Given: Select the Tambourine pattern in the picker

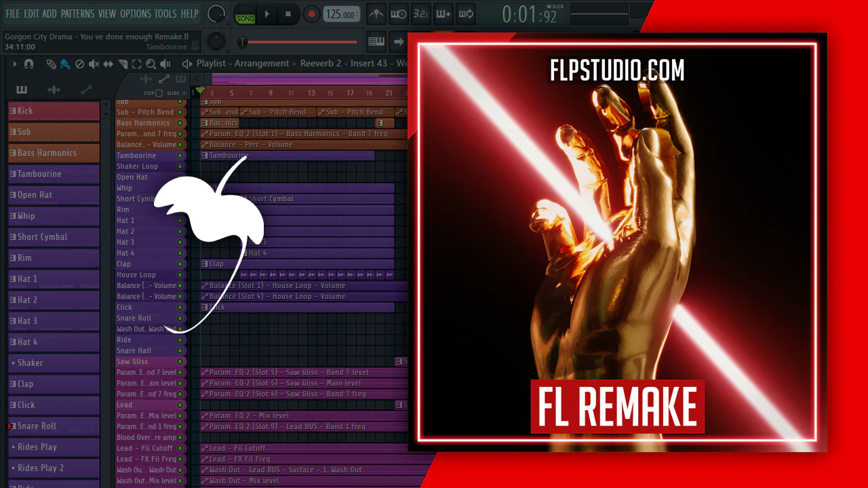Looking at the screenshot, I should click(54, 174).
